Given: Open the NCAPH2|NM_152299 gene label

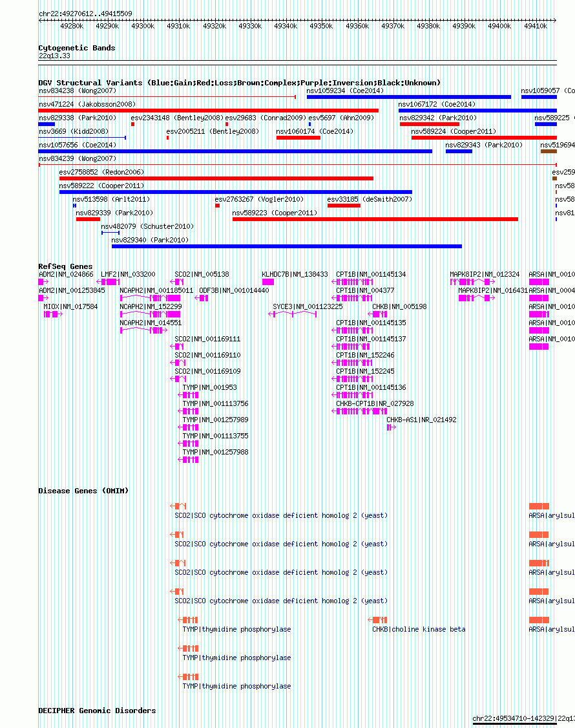Looking at the screenshot, I should tap(151, 306).
